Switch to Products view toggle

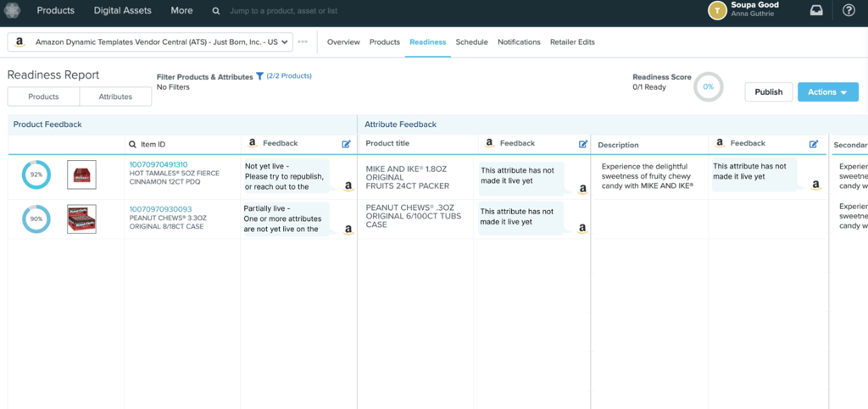(43, 97)
